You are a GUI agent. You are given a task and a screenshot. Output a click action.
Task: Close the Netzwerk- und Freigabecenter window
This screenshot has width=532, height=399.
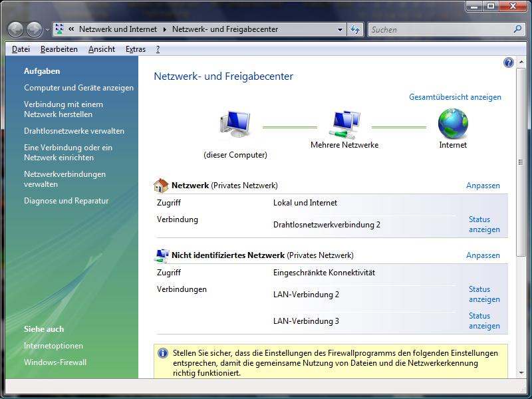click(513, 7)
